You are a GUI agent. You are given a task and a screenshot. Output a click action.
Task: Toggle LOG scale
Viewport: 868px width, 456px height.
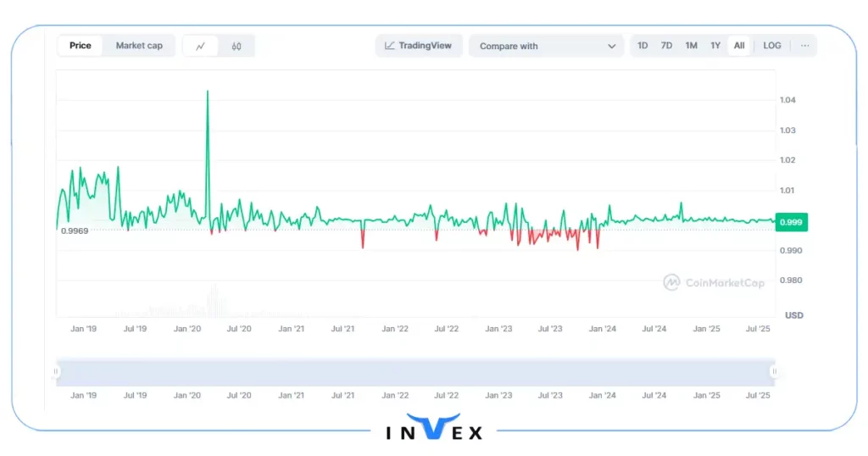point(771,46)
